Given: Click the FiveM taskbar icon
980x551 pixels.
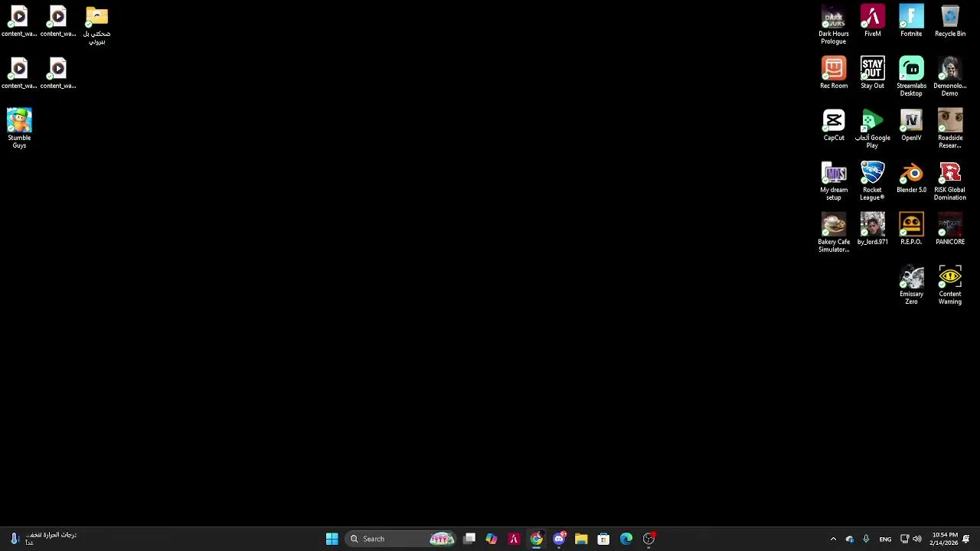Looking at the screenshot, I should (x=514, y=539).
